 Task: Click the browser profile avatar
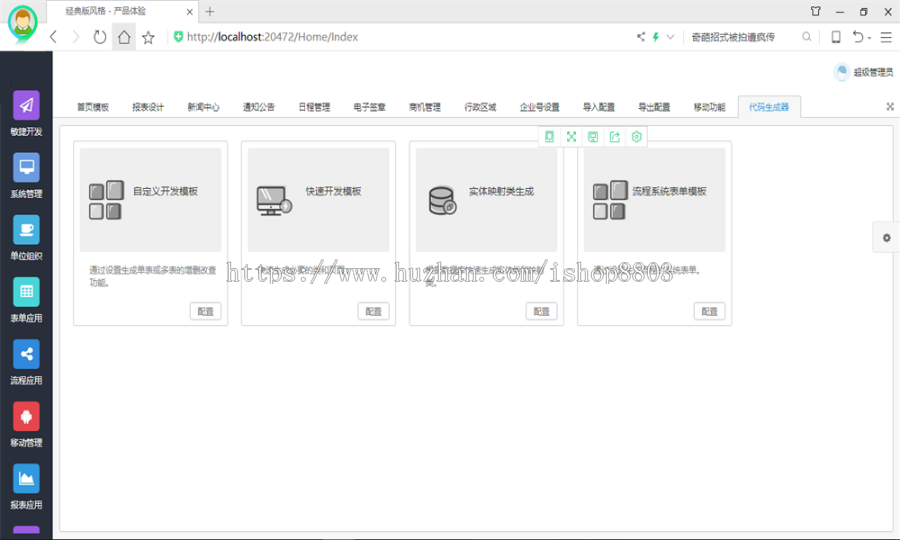pos(23,24)
